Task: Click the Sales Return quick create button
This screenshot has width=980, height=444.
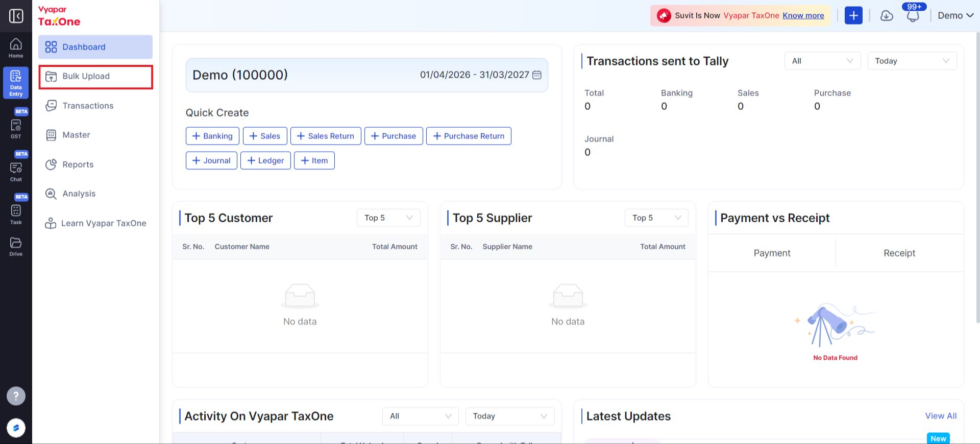Action: click(x=326, y=136)
